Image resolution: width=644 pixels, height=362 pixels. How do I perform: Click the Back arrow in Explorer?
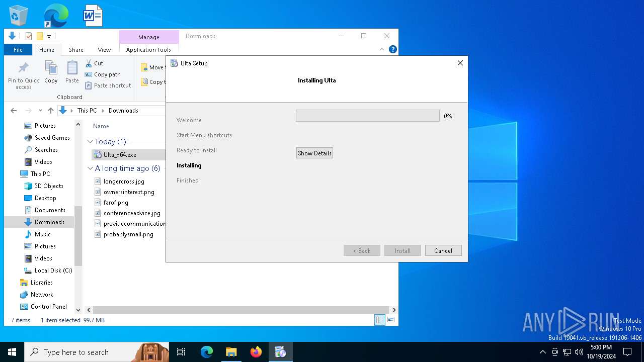[x=14, y=111]
